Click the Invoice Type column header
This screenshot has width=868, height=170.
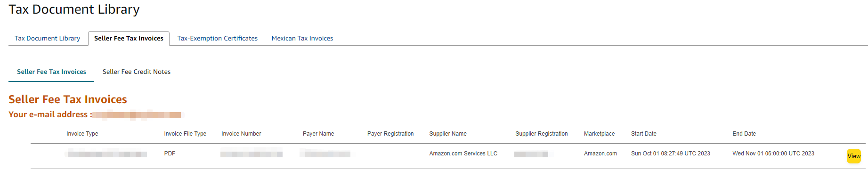82,134
